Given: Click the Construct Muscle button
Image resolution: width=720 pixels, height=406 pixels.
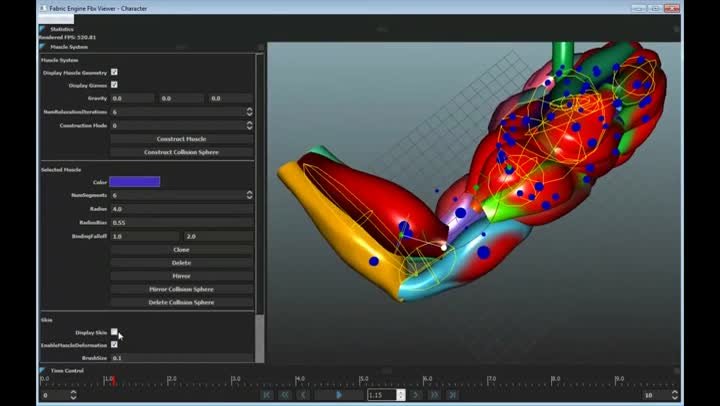Looking at the screenshot, I should coord(181,139).
